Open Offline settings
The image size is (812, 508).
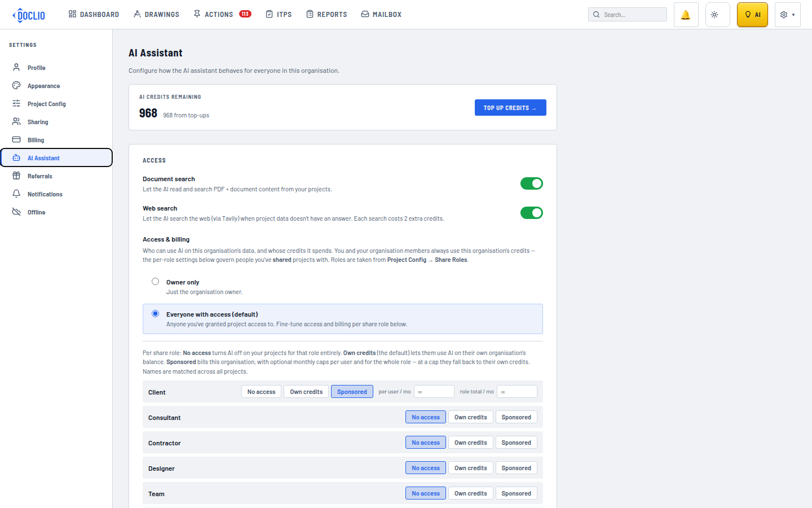tap(56, 212)
